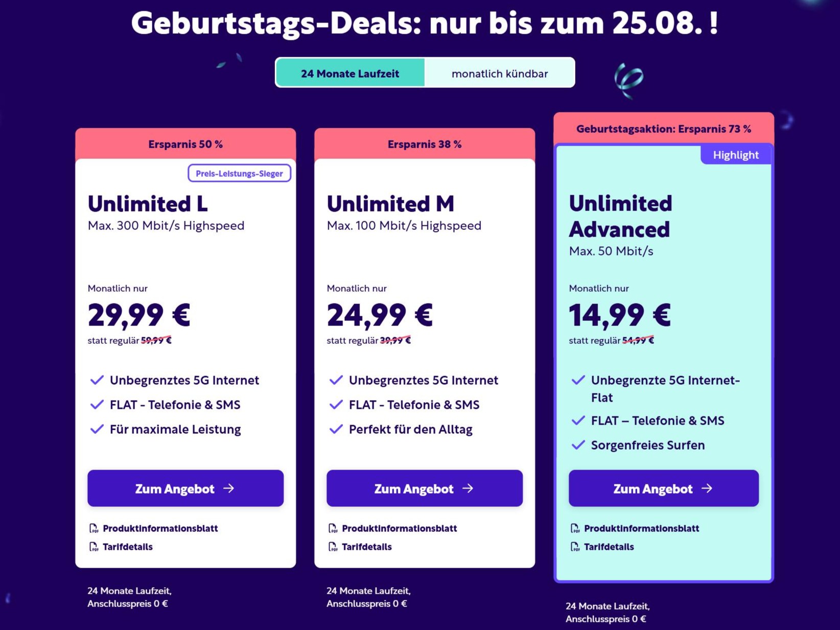Click the Highlight badge on Unlimited Advanced
The height and width of the screenshot is (630, 840).
point(736,155)
